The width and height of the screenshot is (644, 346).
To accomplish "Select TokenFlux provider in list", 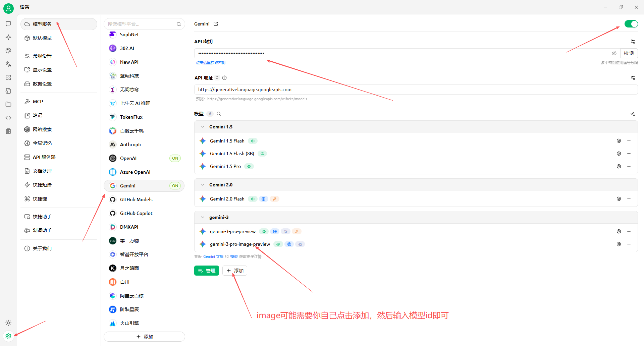I will 144,117.
